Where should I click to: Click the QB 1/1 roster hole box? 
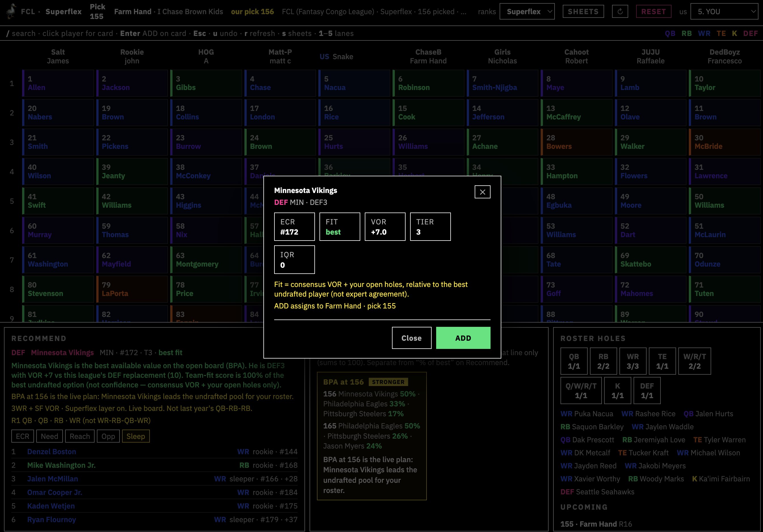point(574,361)
